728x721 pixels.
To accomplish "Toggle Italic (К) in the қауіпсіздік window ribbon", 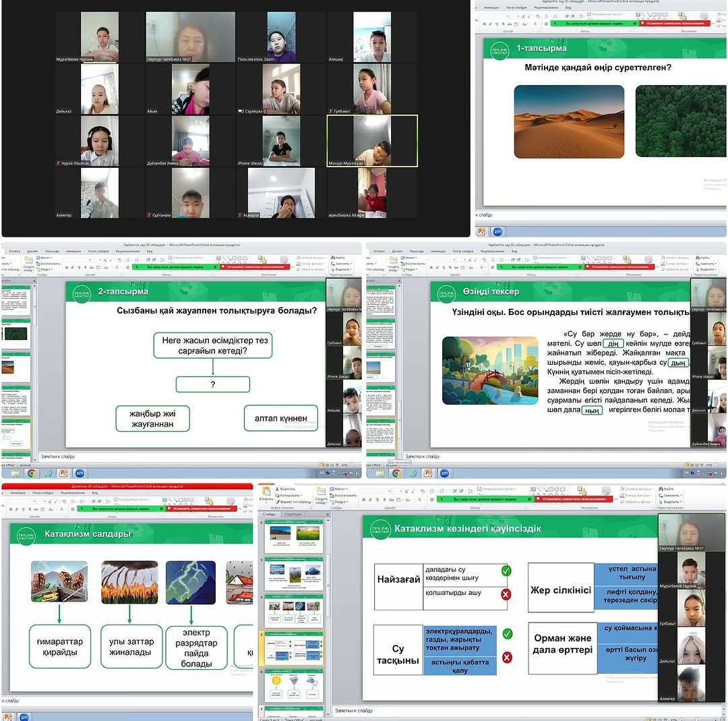I will [370, 499].
